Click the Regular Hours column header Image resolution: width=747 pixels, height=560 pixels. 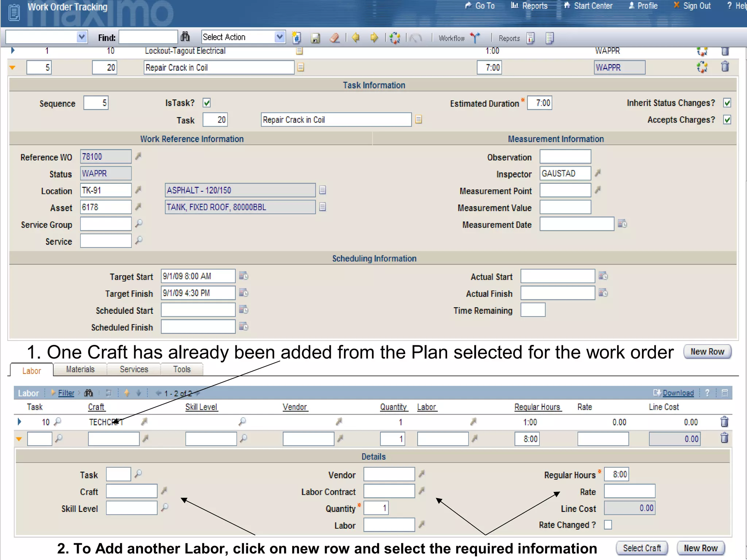[x=537, y=407]
